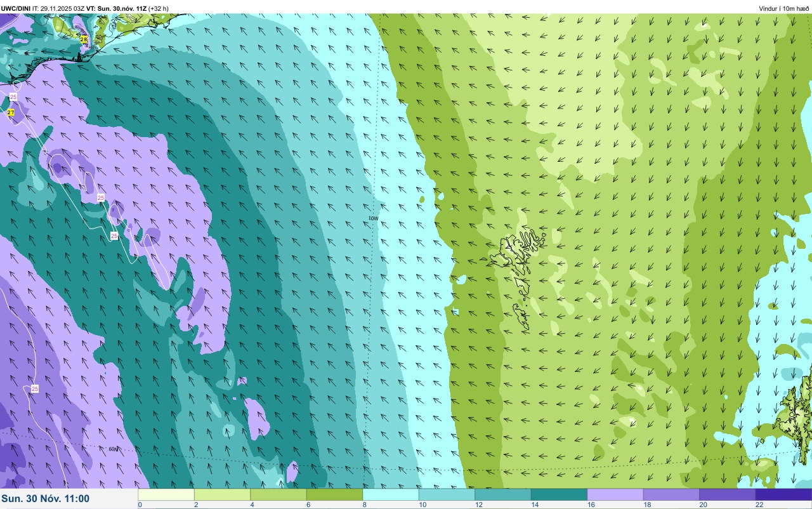
Task: Click the medium purple 18–20 legend swatch
Action: pos(671,494)
